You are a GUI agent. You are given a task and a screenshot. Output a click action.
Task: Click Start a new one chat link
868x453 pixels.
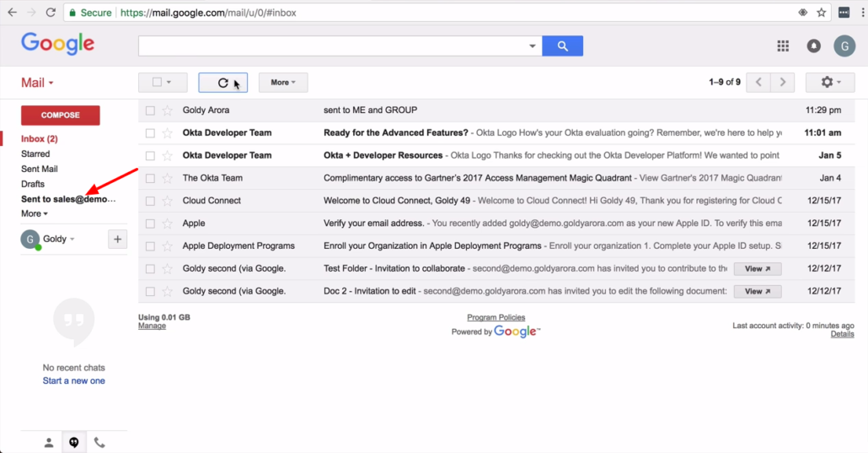pos(73,381)
